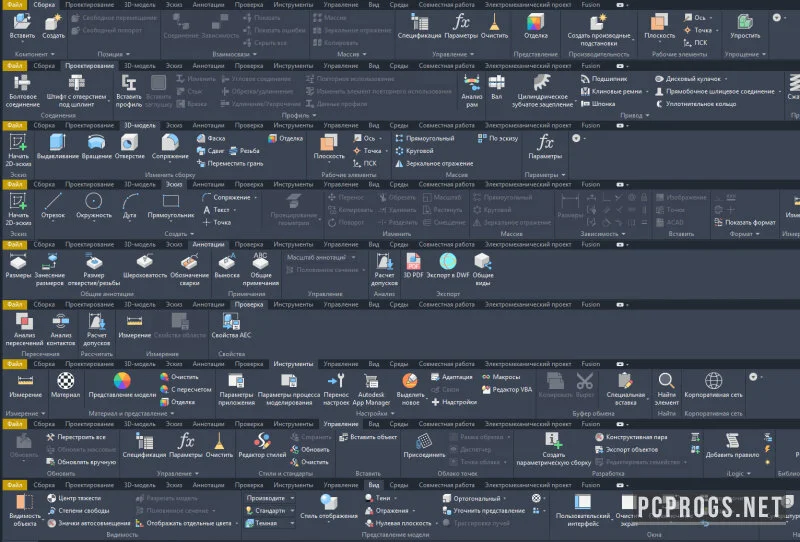Toggle Тени shadows option
The image size is (800, 542).
coord(378,498)
